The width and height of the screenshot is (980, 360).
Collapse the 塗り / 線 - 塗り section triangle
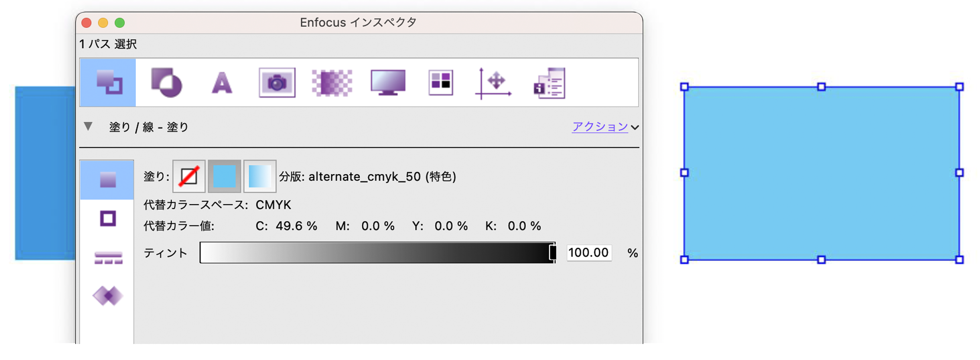click(88, 127)
